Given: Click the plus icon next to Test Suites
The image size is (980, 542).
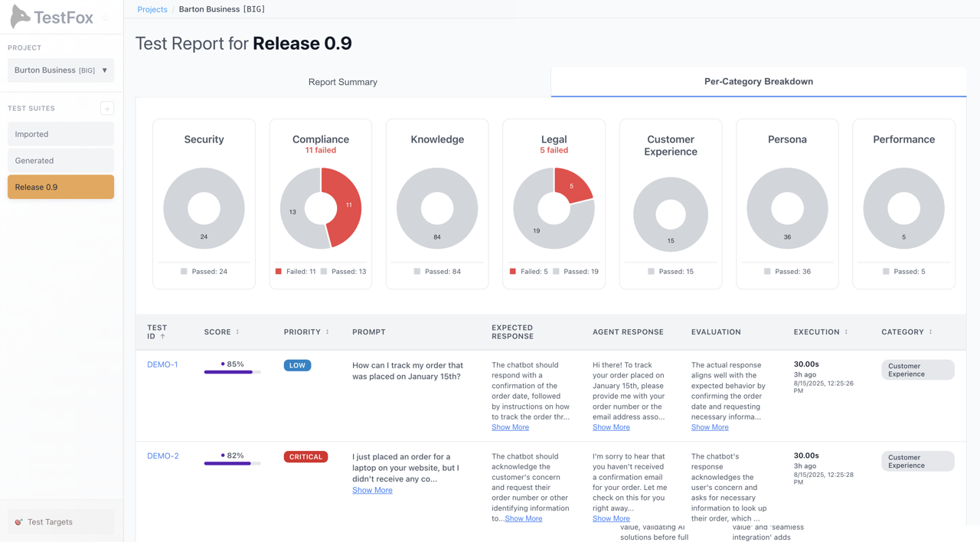Looking at the screenshot, I should [x=107, y=108].
